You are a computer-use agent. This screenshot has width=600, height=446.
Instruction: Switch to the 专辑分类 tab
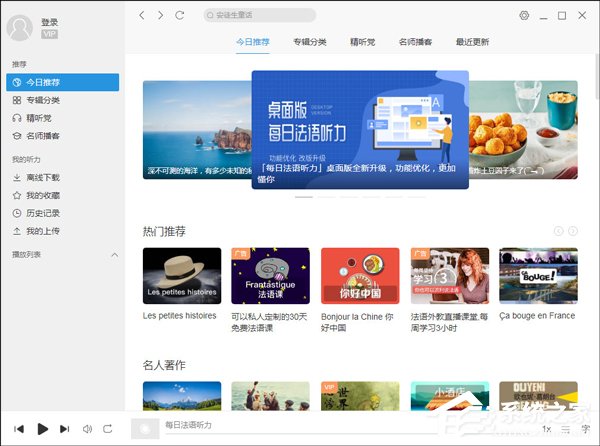click(309, 42)
